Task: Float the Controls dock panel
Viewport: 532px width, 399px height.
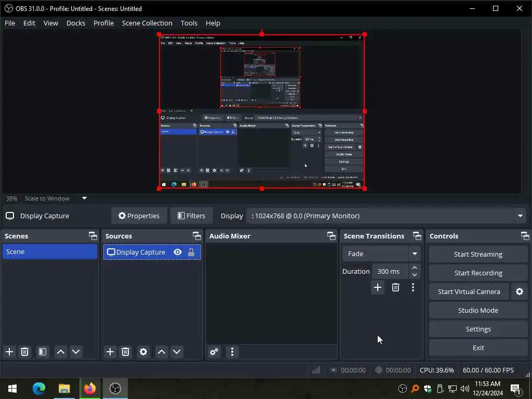Action: click(525, 236)
